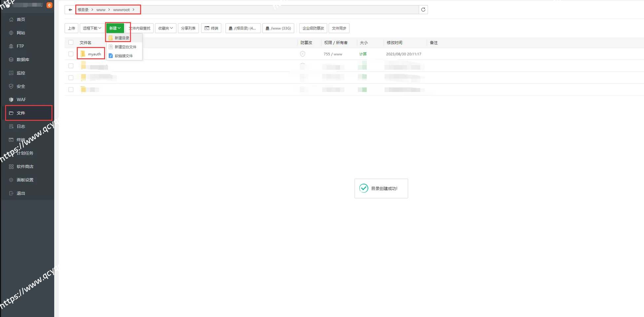Viewport: 644px width, 317px height.
Task: Log out using the sidebar exit item
Action: tap(21, 193)
